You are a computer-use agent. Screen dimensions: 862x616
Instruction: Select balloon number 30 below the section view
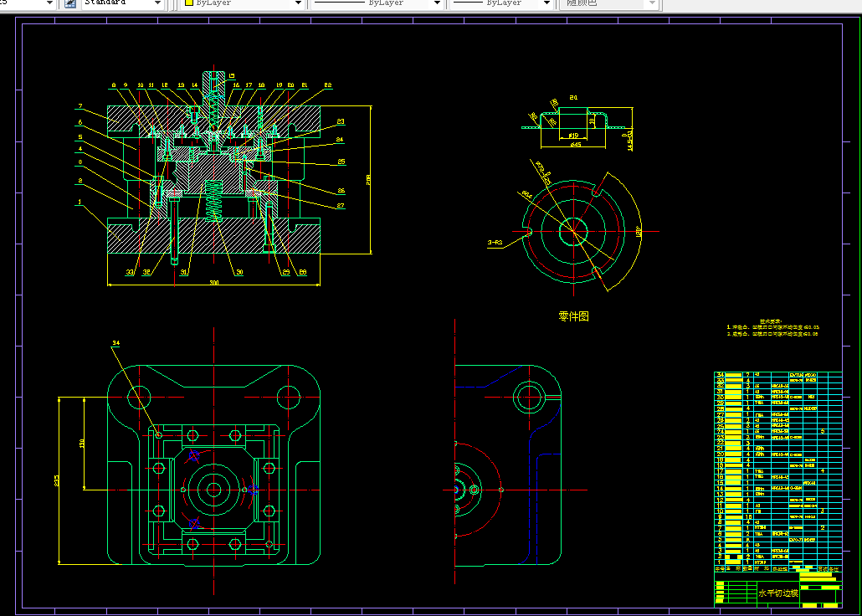point(239,272)
